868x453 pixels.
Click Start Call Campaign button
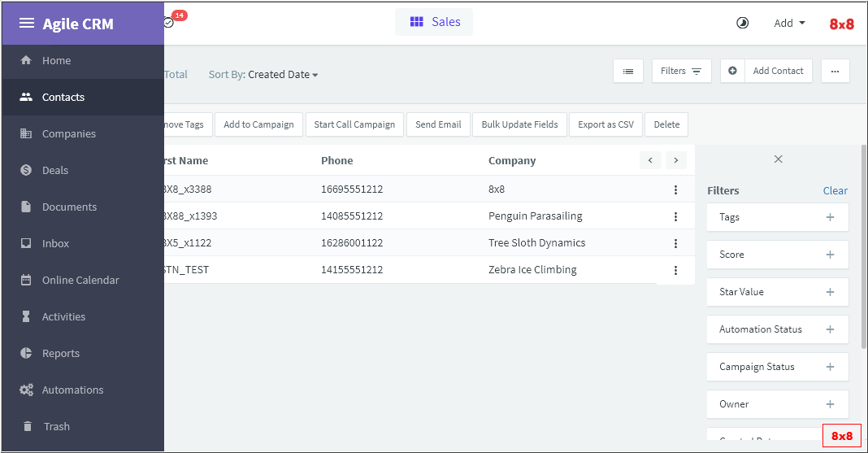[x=354, y=124]
